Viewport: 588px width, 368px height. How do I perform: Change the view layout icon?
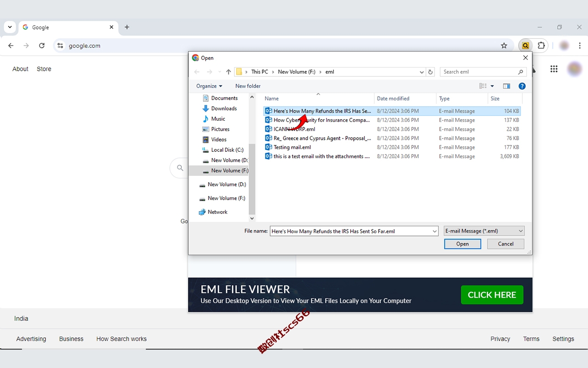point(483,86)
